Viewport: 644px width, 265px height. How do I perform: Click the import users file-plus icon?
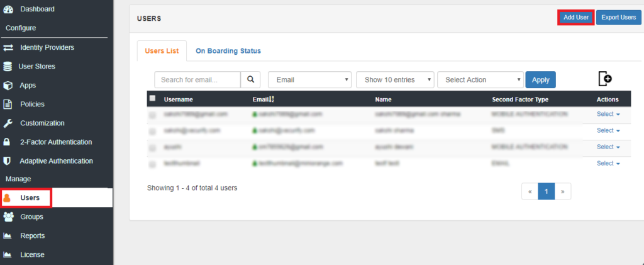[x=605, y=79]
